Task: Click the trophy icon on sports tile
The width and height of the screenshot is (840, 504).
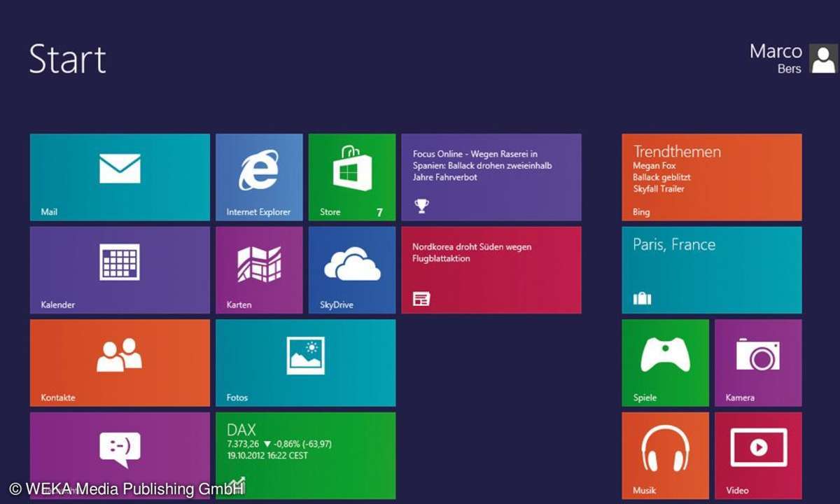Action: pyautogui.click(x=421, y=206)
